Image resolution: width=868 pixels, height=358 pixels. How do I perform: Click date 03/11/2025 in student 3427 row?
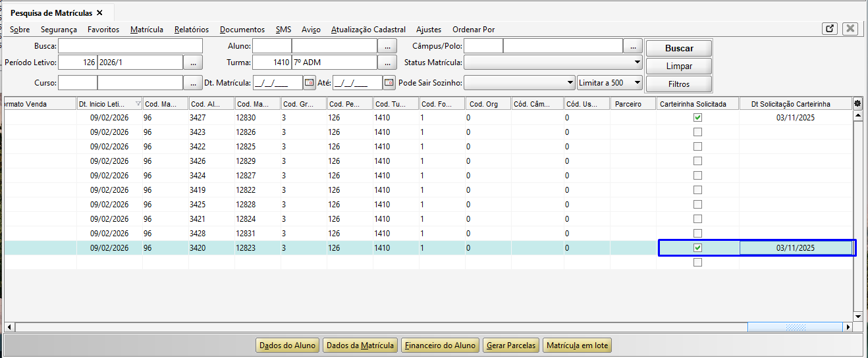click(796, 117)
